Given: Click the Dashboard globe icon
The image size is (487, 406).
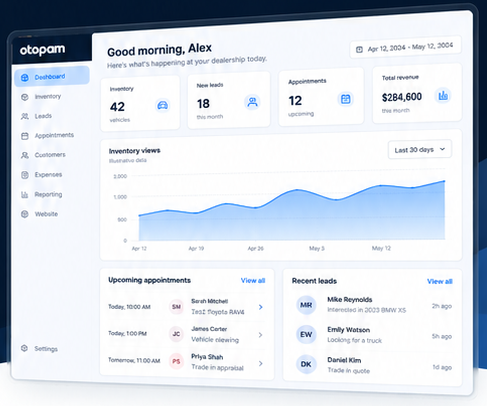Looking at the screenshot, I should (x=25, y=78).
